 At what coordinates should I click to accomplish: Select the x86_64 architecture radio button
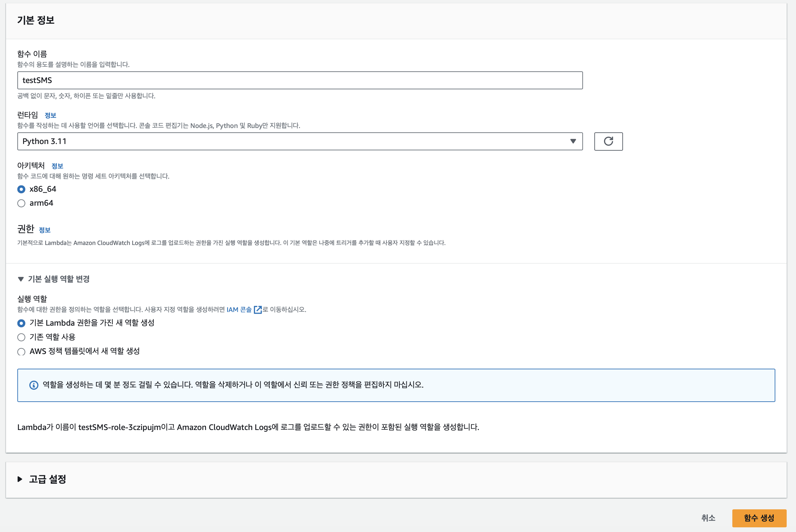21,189
